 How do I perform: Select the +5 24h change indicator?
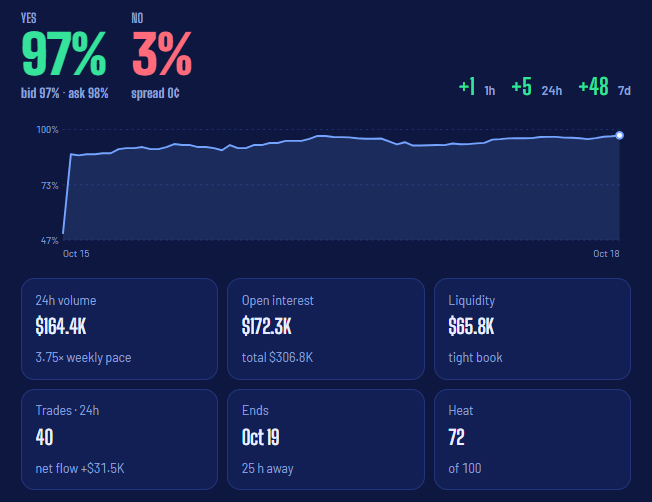pos(536,87)
